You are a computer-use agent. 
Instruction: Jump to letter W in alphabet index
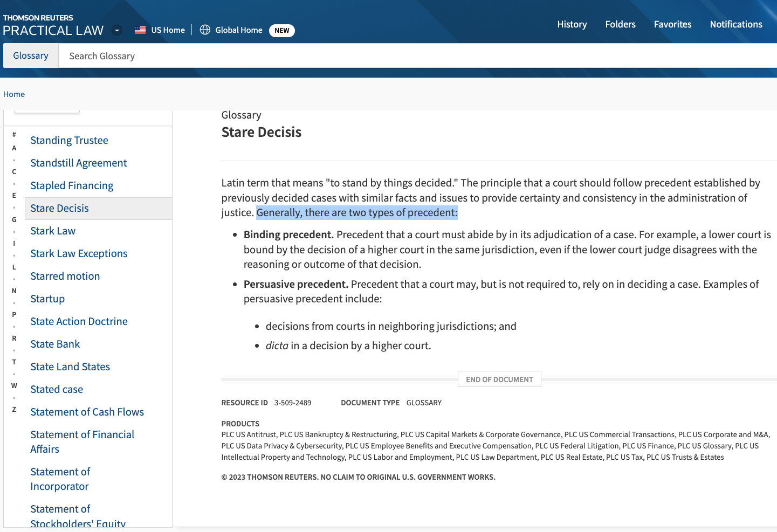pyautogui.click(x=14, y=386)
